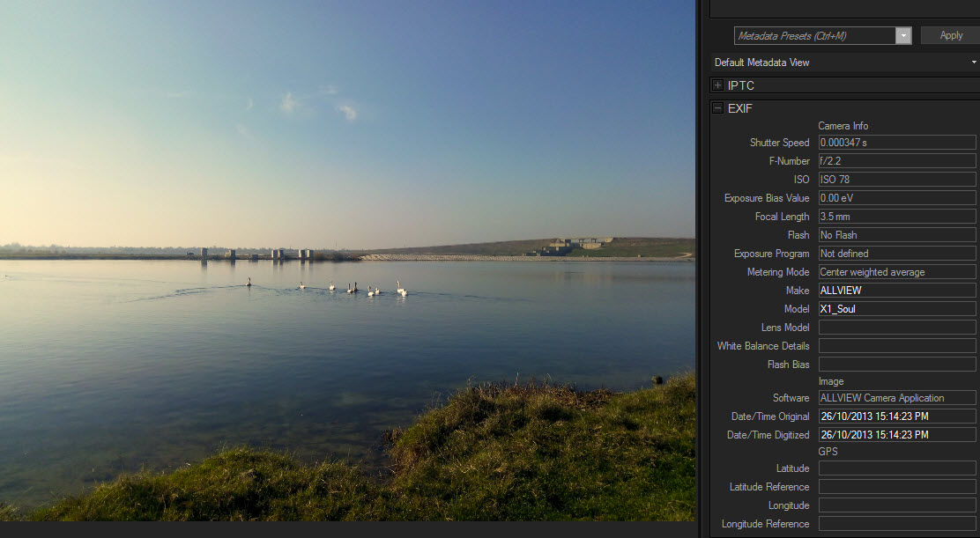
Task: Select the Focal Length 3.5 mm field
Action: (897, 217)
